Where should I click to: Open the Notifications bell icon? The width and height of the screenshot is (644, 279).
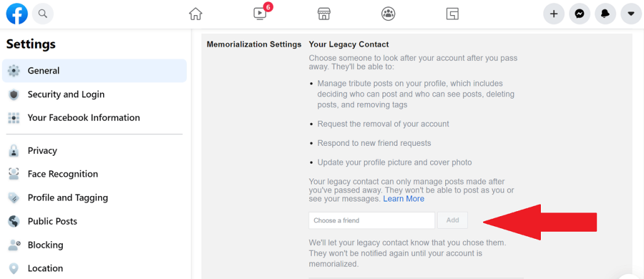[x=606, y=14]
